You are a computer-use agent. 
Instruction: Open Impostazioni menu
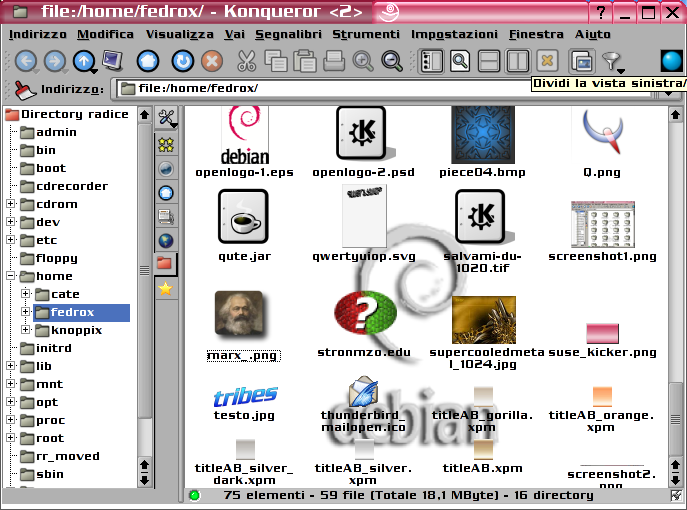[454, 34]
